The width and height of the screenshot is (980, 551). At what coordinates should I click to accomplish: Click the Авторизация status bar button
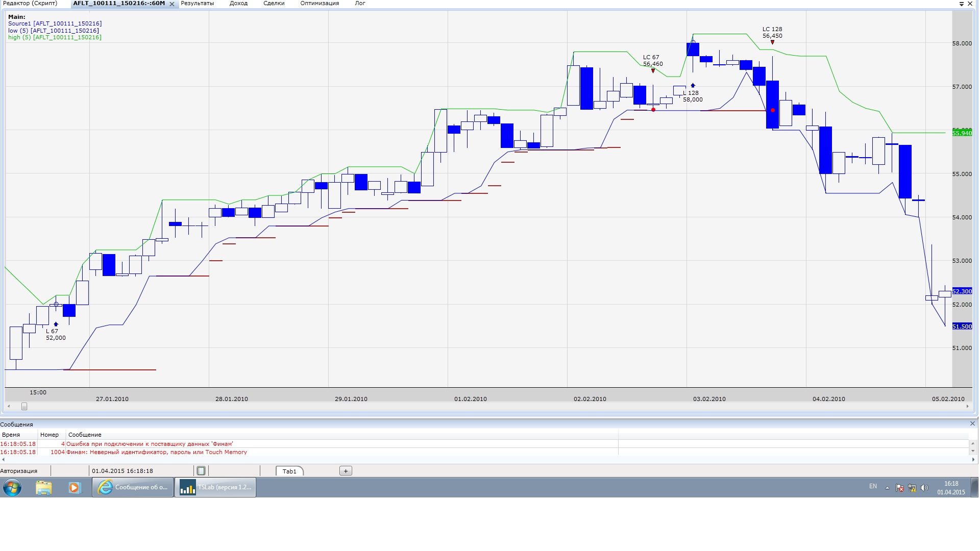point(19,471)
